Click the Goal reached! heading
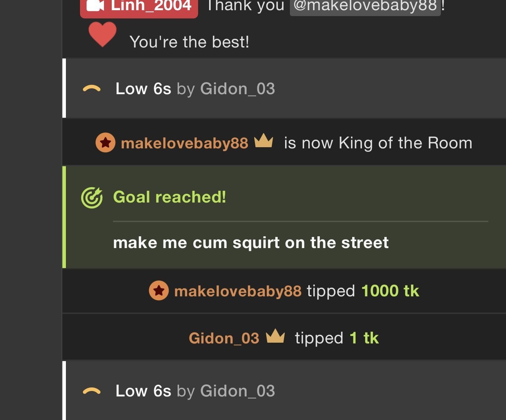The image size is (506, 420). coord(169,197)
